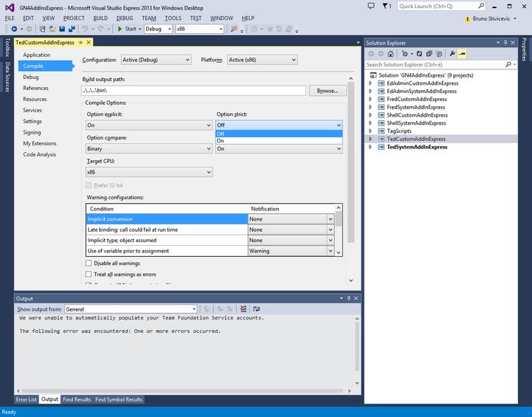Image resolution: width=532 pixels, height=417 pixels.
Task: Open the PROJECT menu
Action: (74, 18)
